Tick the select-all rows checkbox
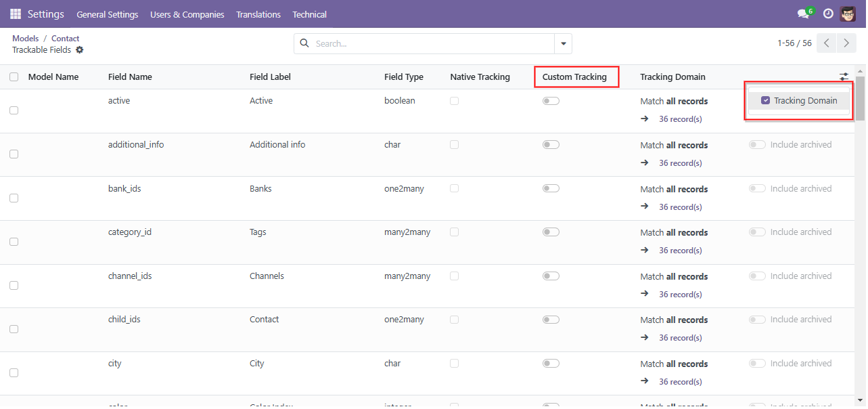 (x=14, y=77)
